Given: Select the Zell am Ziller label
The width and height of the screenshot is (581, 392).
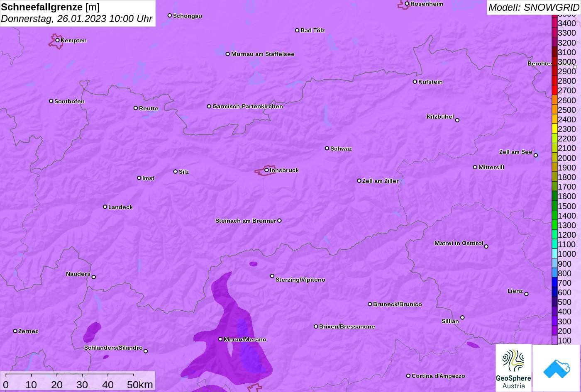Looking at the screenshot, I should 381,181.
